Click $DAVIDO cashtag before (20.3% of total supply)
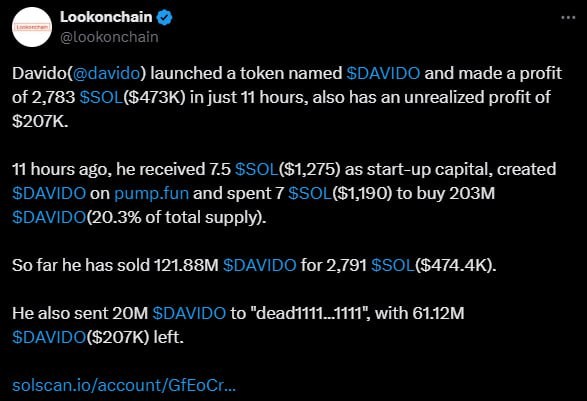The width and height of the screenshot is (587, 401). click(x=49, y=217)
